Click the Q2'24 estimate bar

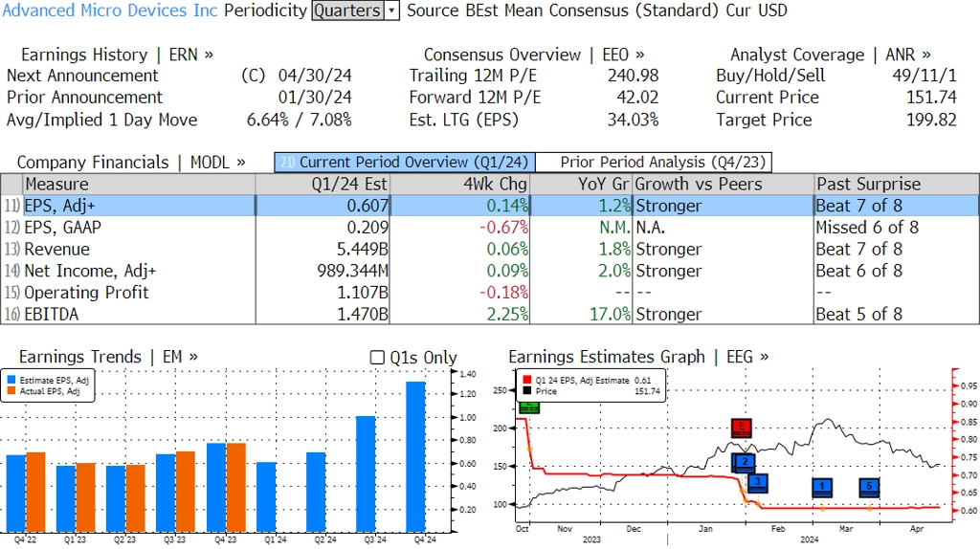coord(316,493)
